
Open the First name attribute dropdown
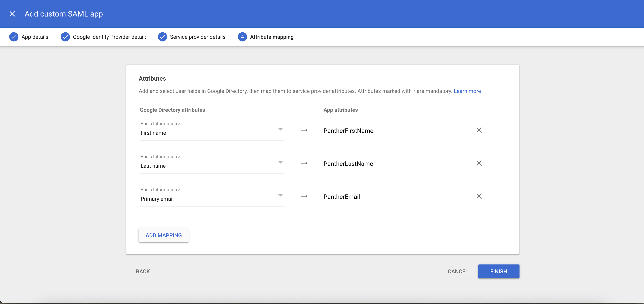[280, 129]
